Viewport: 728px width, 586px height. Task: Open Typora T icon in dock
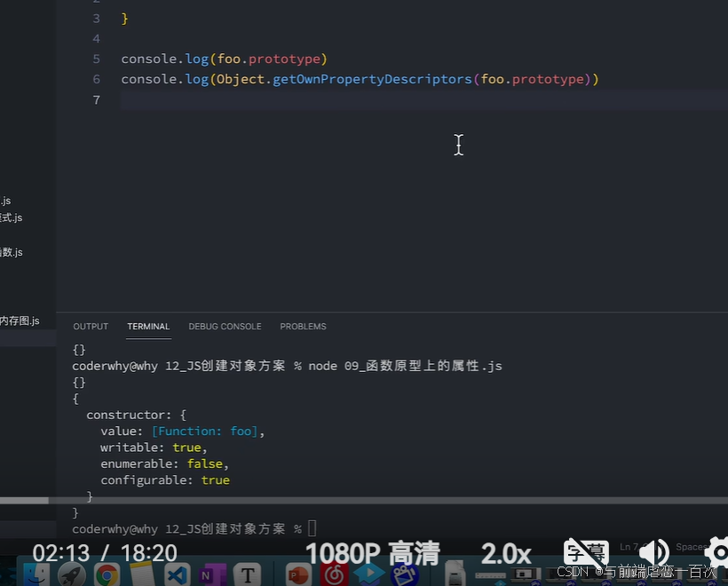248,575
